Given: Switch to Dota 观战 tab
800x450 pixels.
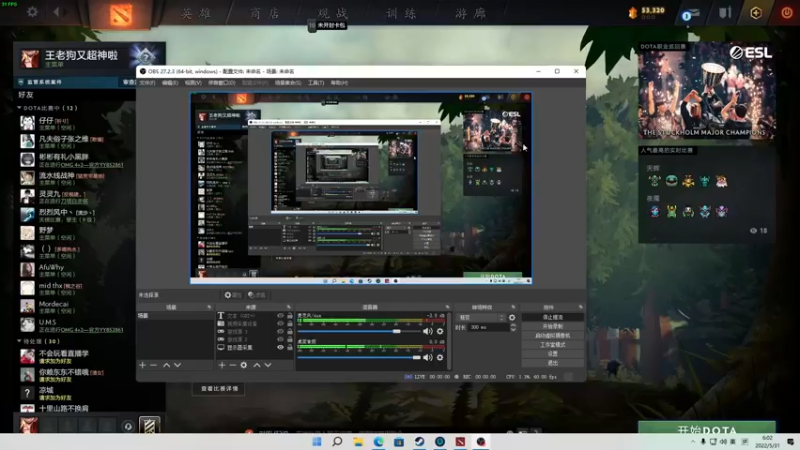Looking at the screenshot, I should pyautogui.click(x=333, y=13).
